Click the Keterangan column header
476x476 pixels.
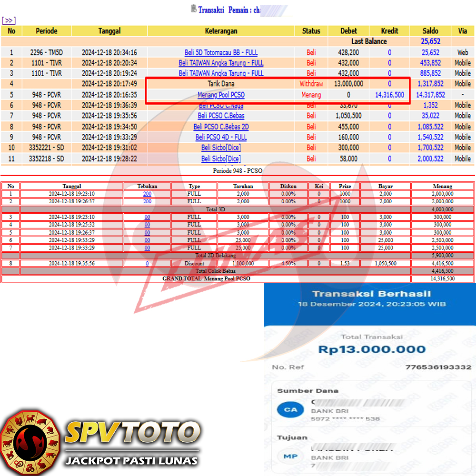point(221,31)
